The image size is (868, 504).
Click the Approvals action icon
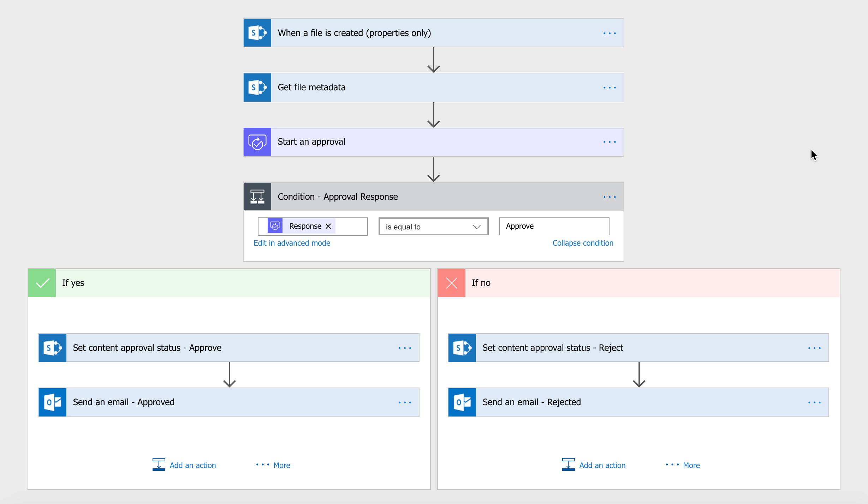257,142
